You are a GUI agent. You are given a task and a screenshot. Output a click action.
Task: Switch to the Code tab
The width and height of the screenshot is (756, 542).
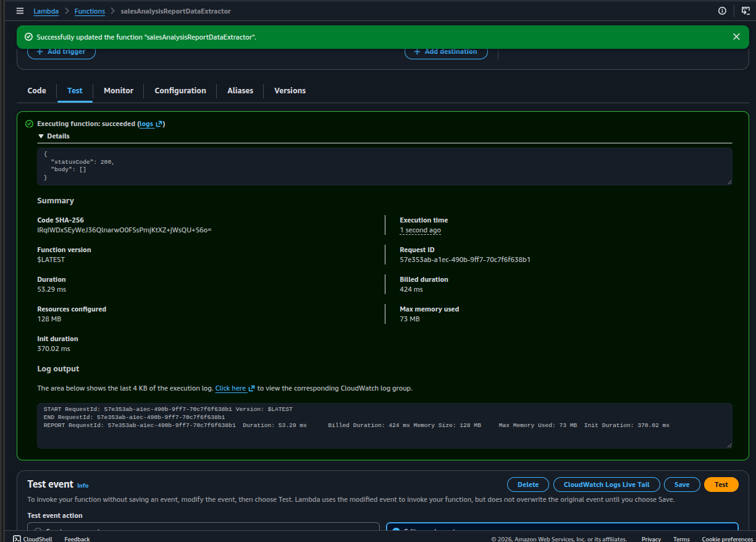[x=37, y=91]
